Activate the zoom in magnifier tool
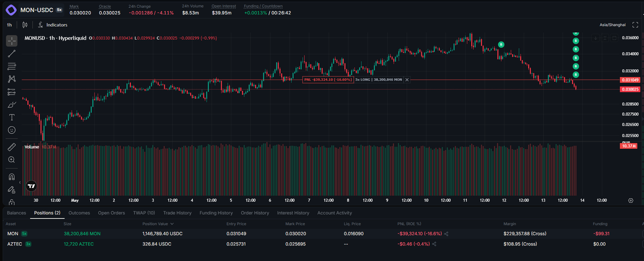Screen dimensions: 644x261 12,160
